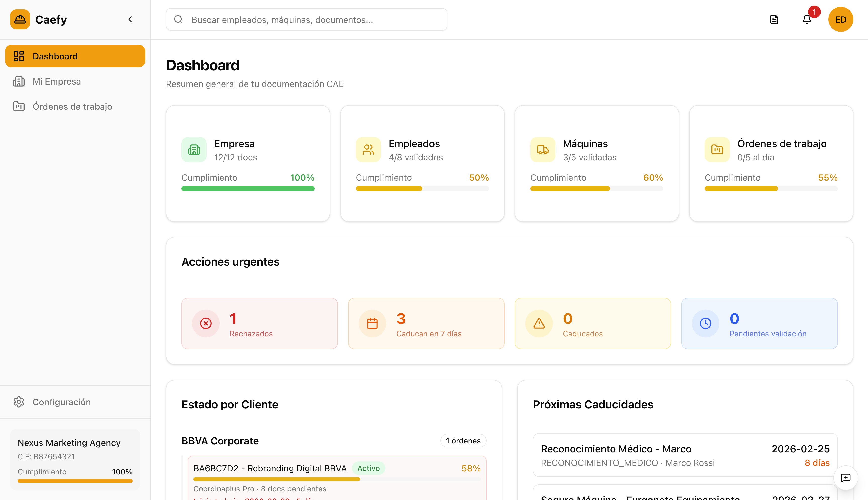Open the chat feedback bubble at bottom right
The height and width of the screenshot is (500, 868).
pyautogui.click(x=846, y=478)
